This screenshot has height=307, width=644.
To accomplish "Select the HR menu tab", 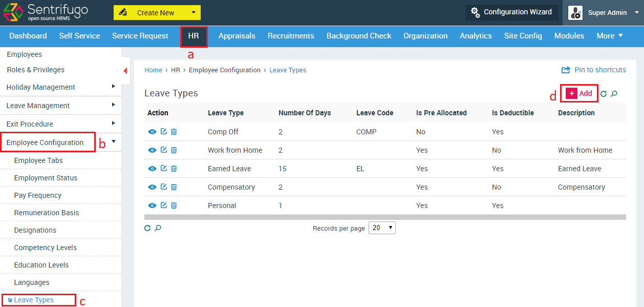I will 194,36.
